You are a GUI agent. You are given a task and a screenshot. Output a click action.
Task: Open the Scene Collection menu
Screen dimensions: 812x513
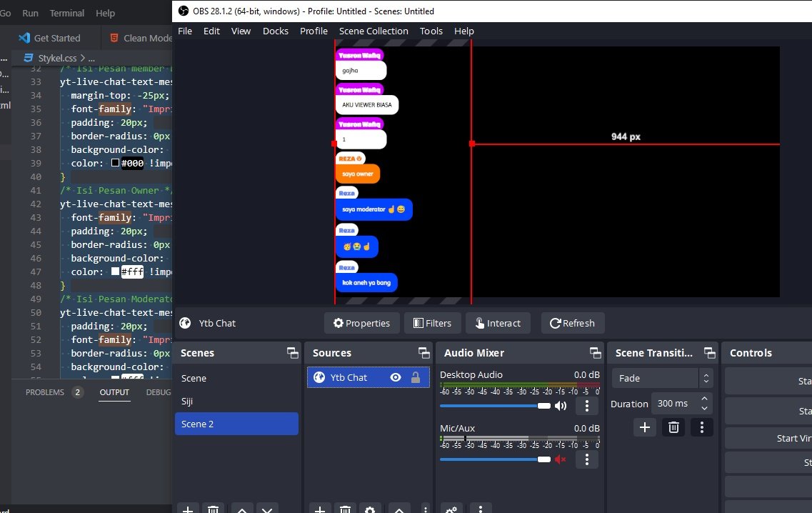coord(374,31)
